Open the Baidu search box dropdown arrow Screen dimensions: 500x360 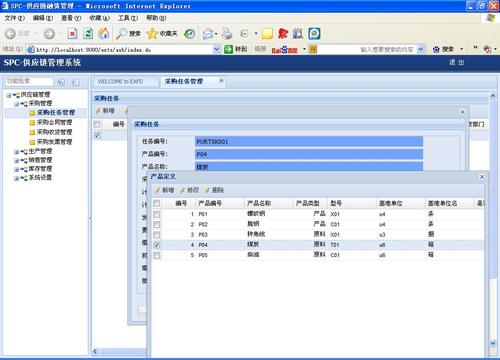point(421,49)
